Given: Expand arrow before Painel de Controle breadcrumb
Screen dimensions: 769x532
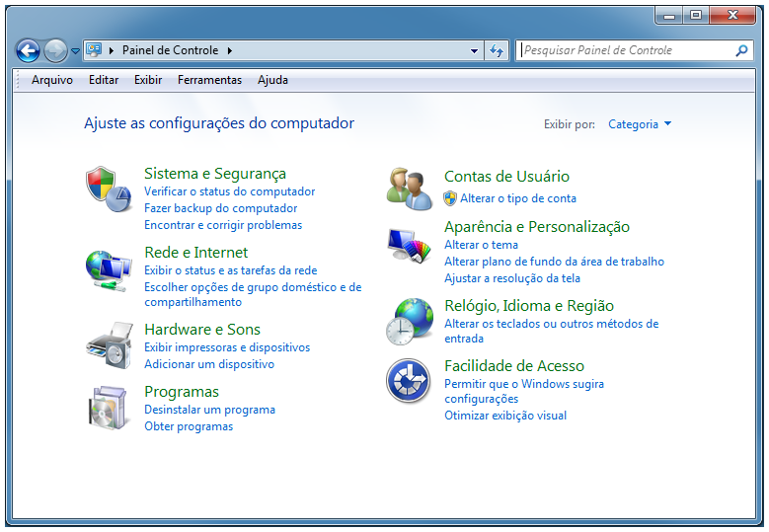Looking at the screenshot, I should (x=112, y=50).
